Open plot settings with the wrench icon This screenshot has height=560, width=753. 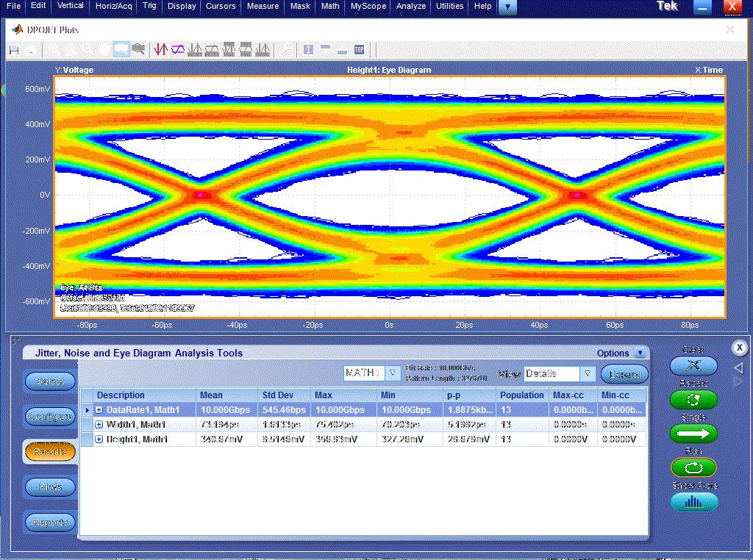click(286, 49)
